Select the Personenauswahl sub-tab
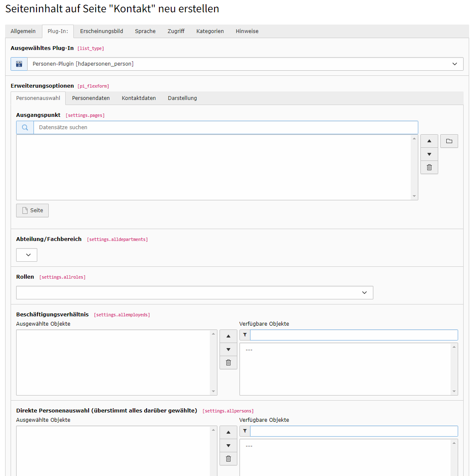Image resolution: width=470 pixels, height=476 pixels. click(38, 98)
